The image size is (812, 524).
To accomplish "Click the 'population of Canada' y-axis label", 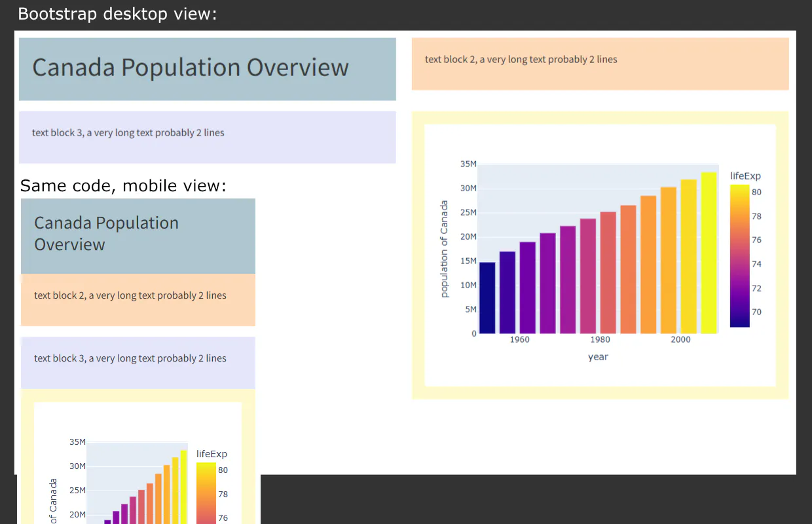I will [445, 252].
